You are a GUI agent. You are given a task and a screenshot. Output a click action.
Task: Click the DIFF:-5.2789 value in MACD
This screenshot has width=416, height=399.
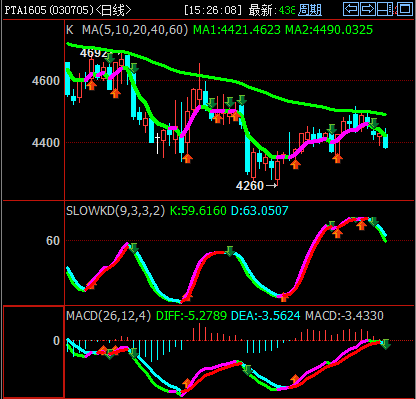[192, 315]
